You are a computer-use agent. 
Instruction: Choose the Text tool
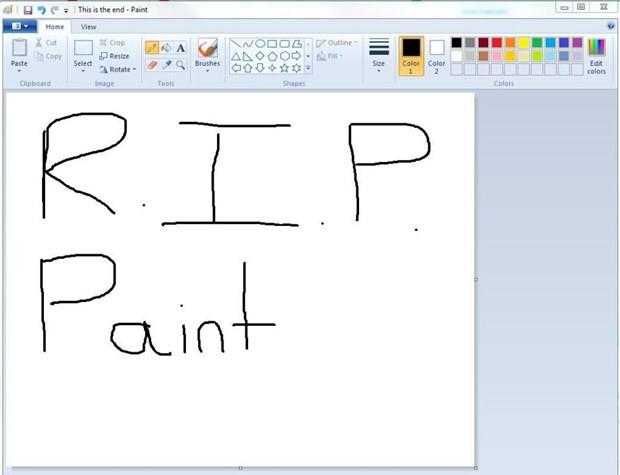180,47
